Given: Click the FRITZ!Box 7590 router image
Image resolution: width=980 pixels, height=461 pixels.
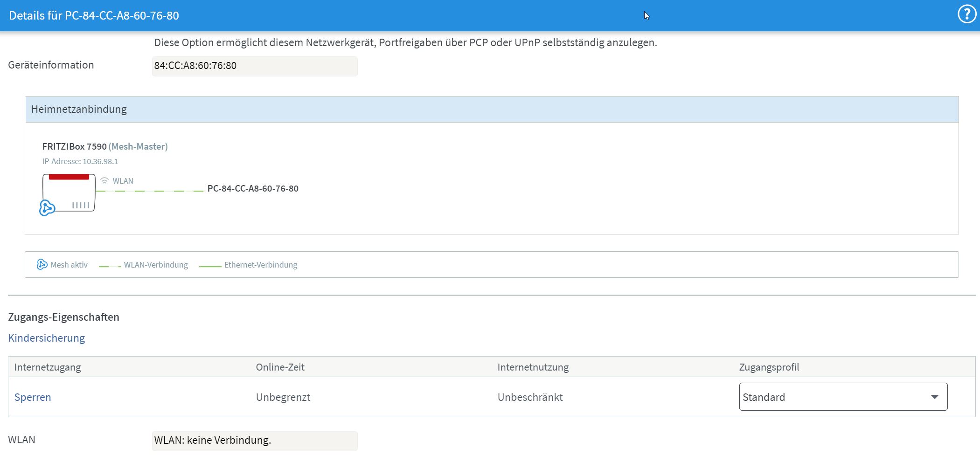Looking at the screenshot, I should click(x=70, y=193).
